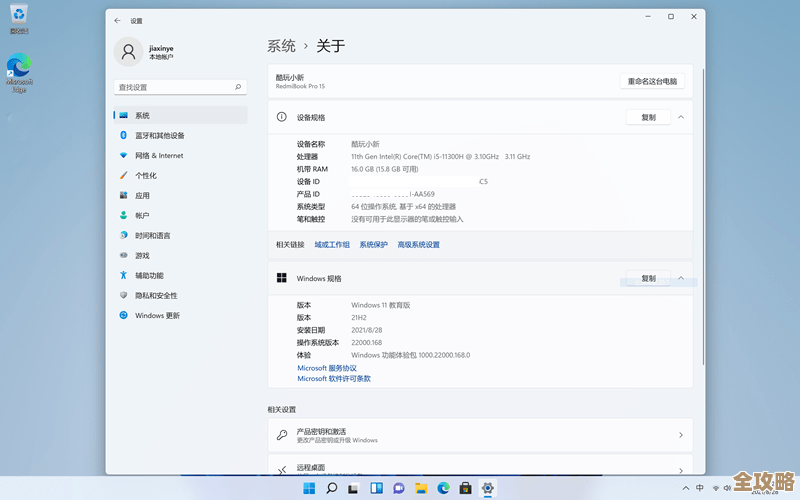Click the Windows 11 教育版 edition text
This screenshot has height=500, width=800.
click(381, 305)
